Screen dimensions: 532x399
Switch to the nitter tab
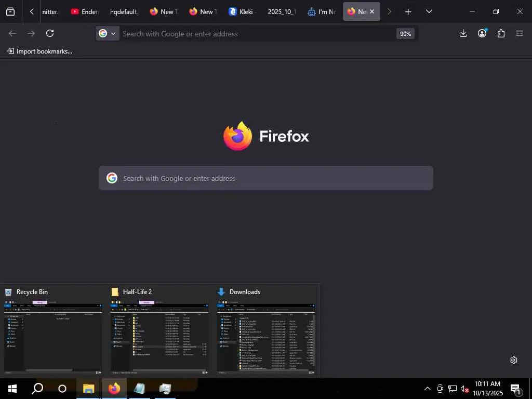[50, 11]
